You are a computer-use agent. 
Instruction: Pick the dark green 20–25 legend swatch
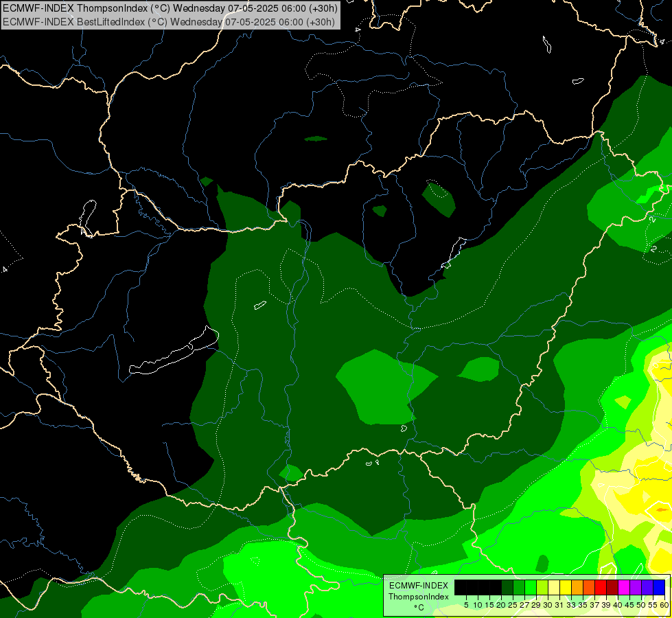(x=507, y=587)
